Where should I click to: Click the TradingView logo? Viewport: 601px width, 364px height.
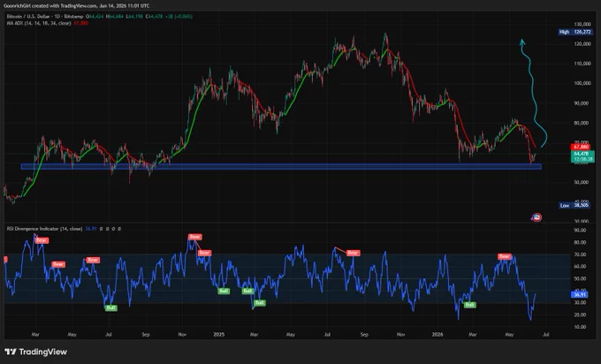pos(35,352)
